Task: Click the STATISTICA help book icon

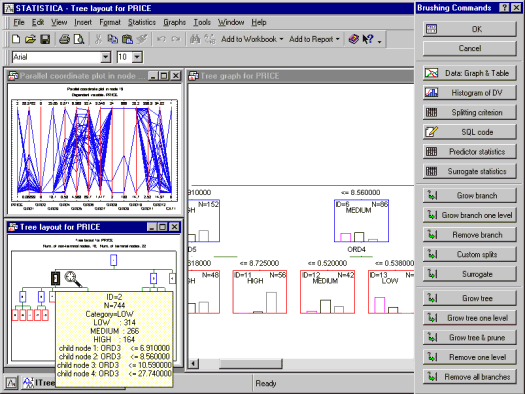Action: pos(353,39)
